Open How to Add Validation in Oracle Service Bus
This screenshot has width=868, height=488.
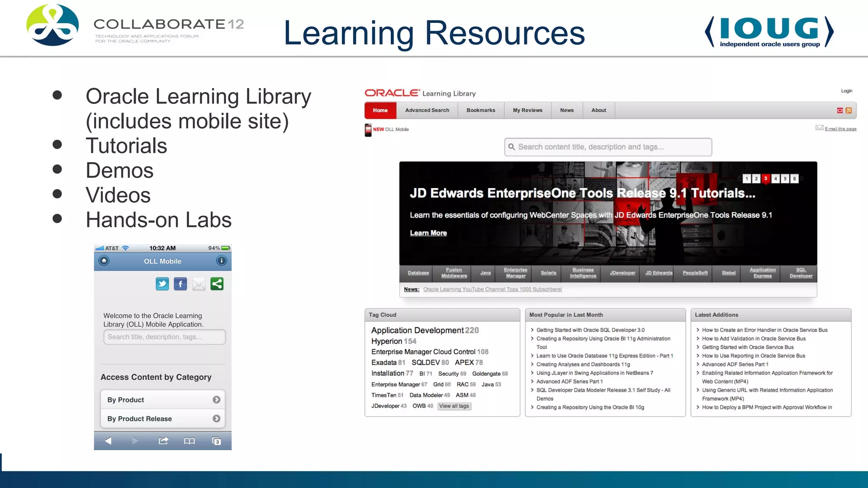pyautogui.click(x=754, y=338)
